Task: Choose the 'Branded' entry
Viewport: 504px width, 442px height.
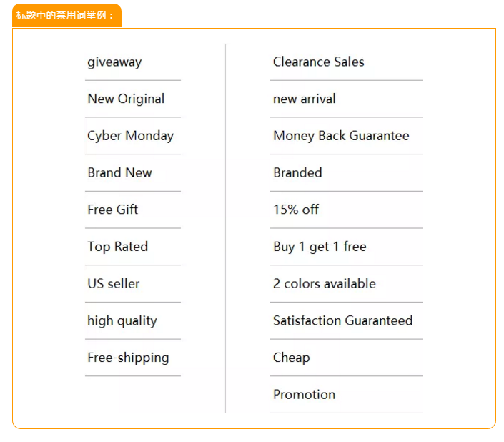Action: click(x=297, y=172)
